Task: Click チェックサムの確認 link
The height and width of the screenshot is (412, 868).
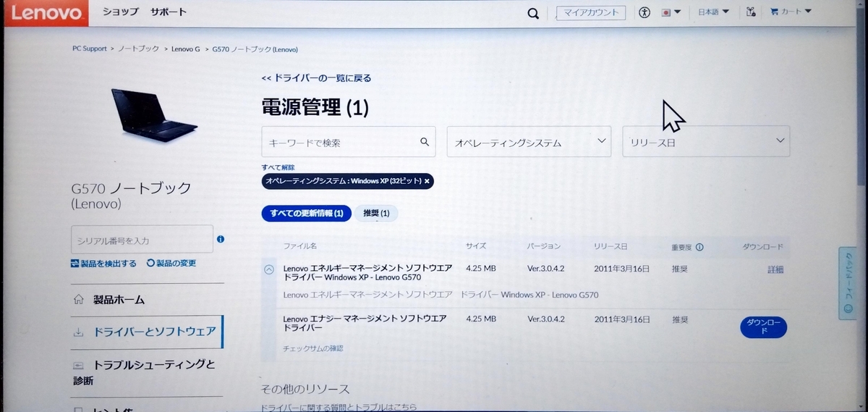Action: coord(313,348)
